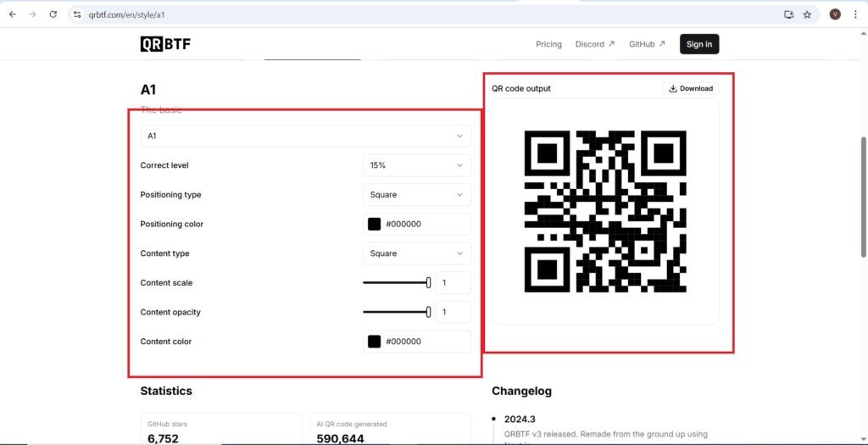Click the Content scale slider handle
The height and width of the screenshot is (445, 868).
point(428,283)
